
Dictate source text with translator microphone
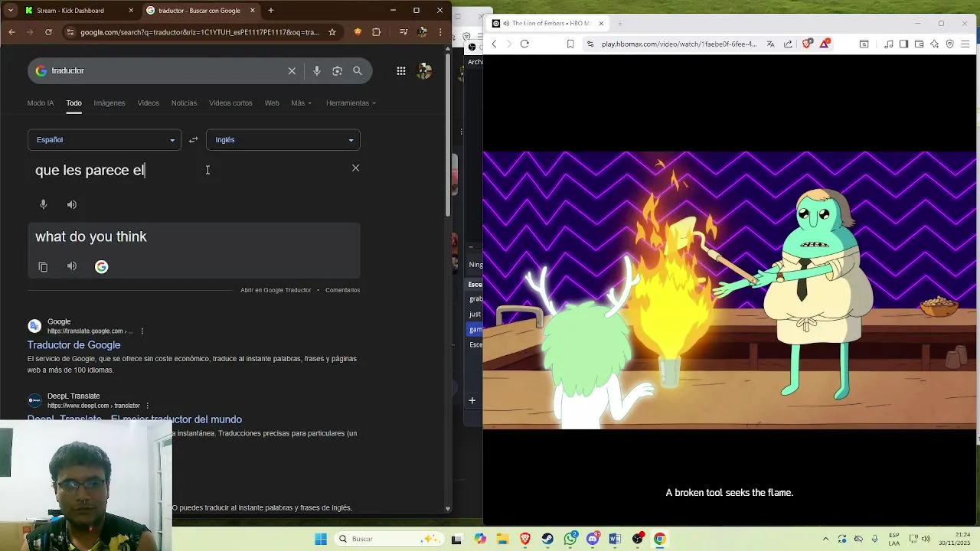[44, 204]
